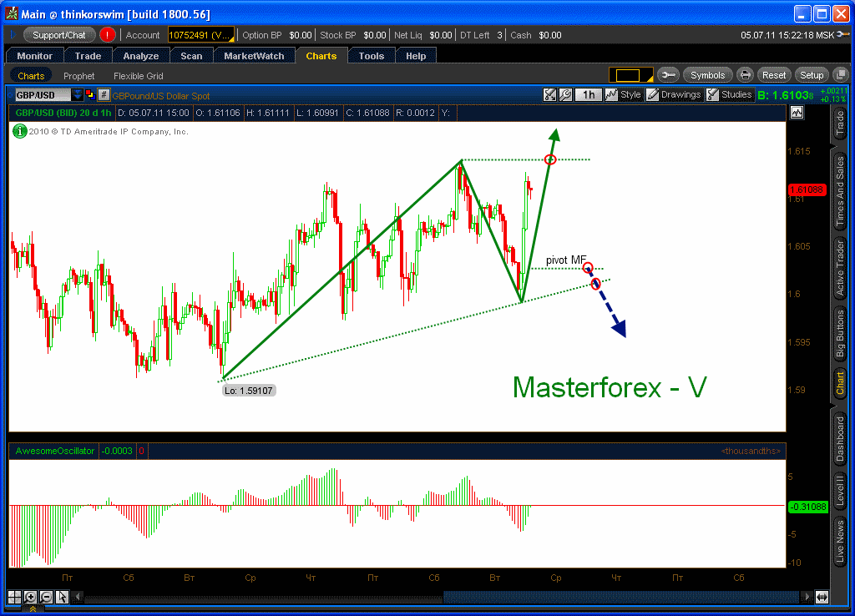Click the detach window icon after Setup
The image size is (855, 616).
click(841, 75)
